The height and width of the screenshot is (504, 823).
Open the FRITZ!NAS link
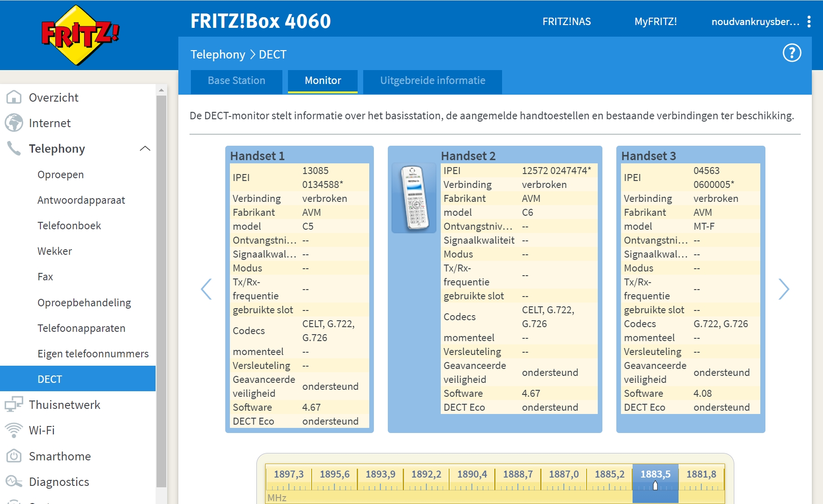[566, 22]
